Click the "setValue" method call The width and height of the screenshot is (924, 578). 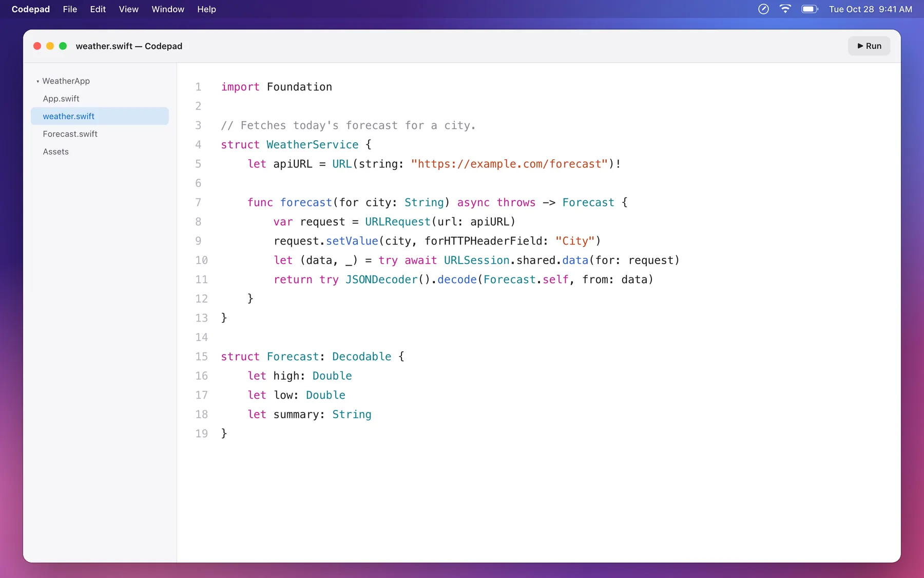coord(352,241)
